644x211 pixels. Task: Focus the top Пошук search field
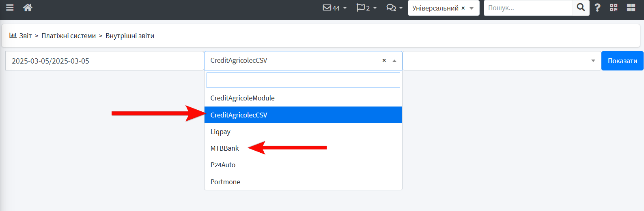coord(528,8)
